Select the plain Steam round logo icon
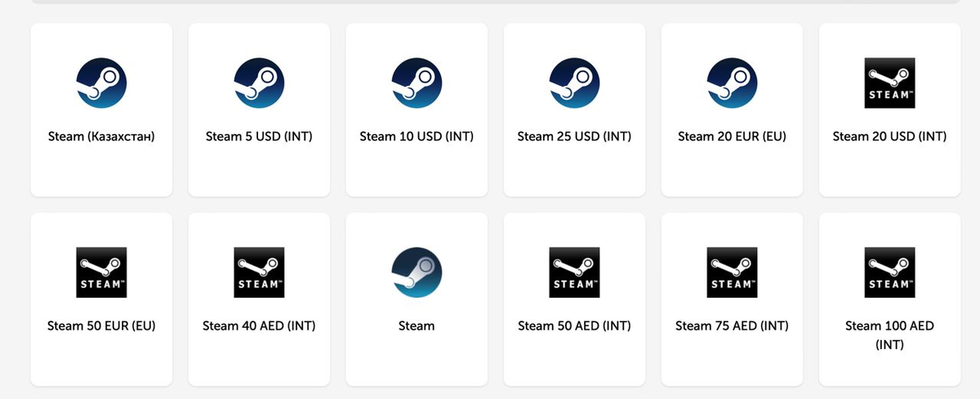The width and height of the screenshot is (980, 399). (416, 272)
